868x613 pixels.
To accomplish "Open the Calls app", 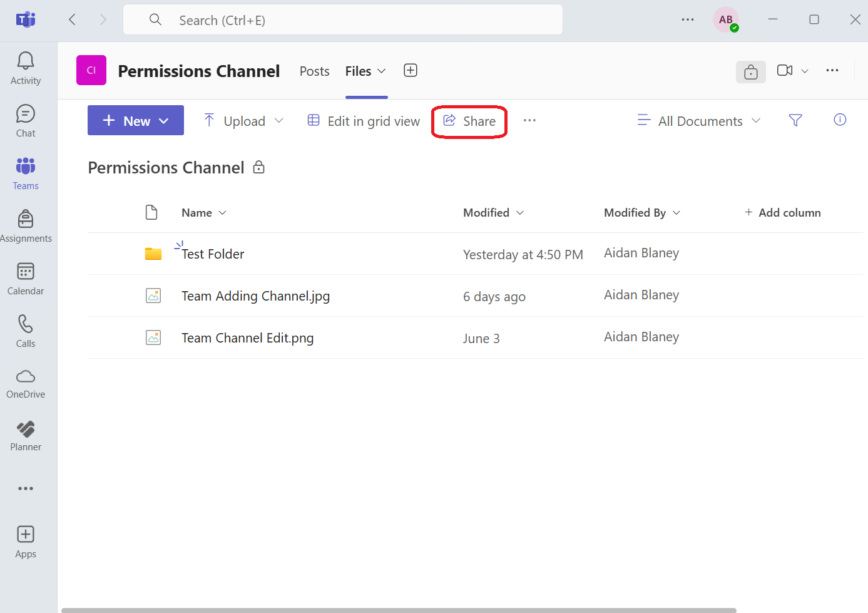I will (x=26, y=331).
